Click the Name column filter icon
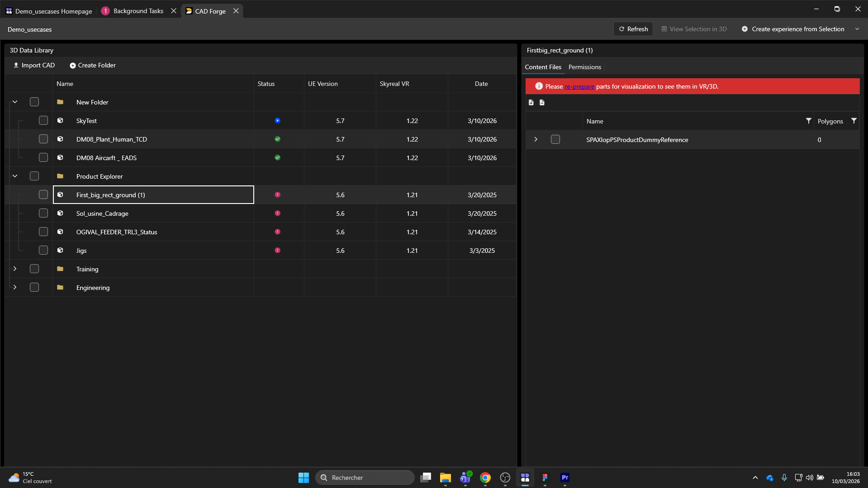868x488 pixels. [808, 121]
